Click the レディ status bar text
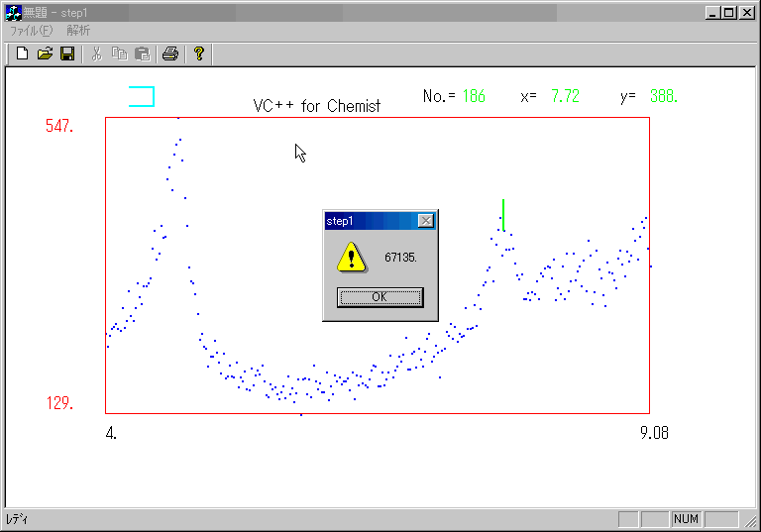The width and height of the screenshot is (761, 532). click(17, 519)
